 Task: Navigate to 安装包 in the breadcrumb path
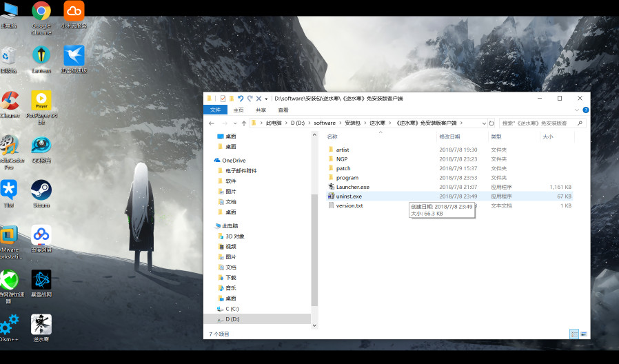(x=352, y=123)
